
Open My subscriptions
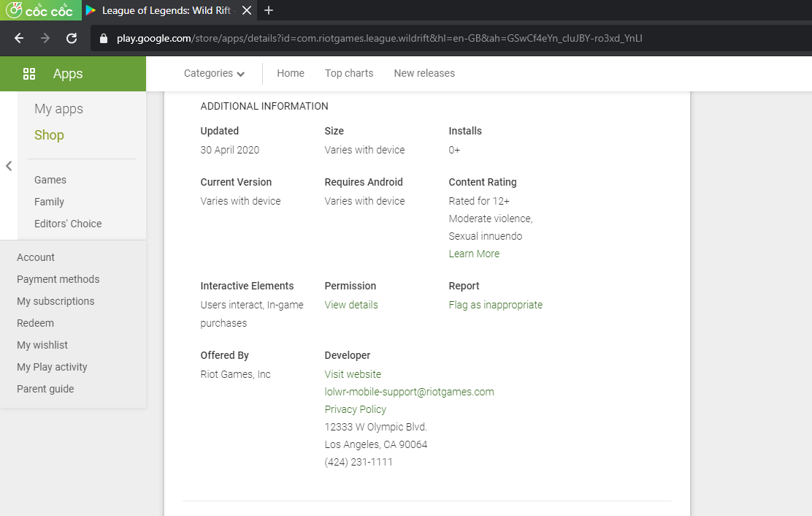pos(55,301)
